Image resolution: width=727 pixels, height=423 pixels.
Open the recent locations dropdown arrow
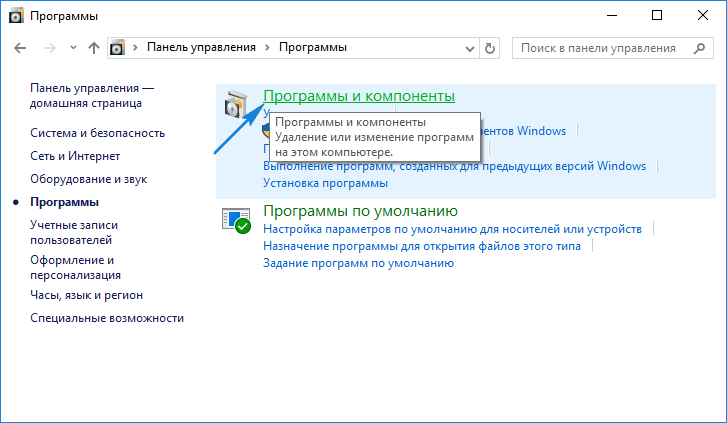coord(73,48)
